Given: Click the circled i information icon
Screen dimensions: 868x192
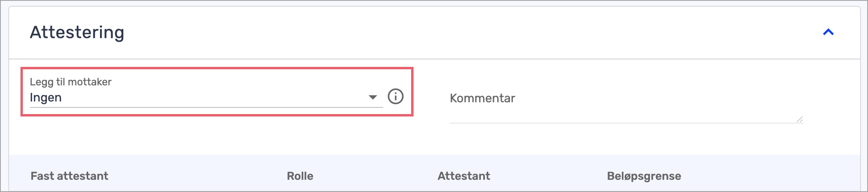Looking at the screenshot, I should (395, 96).
